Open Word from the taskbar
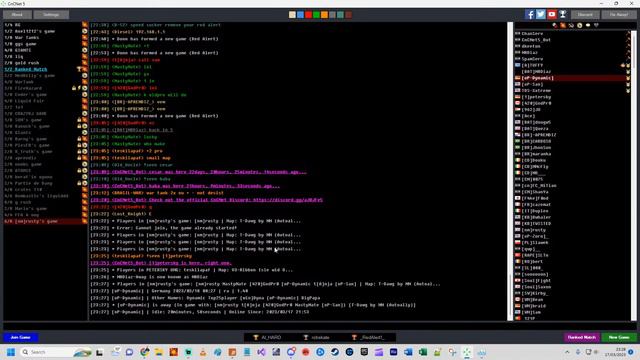640x360 pixels. point(408,352)
